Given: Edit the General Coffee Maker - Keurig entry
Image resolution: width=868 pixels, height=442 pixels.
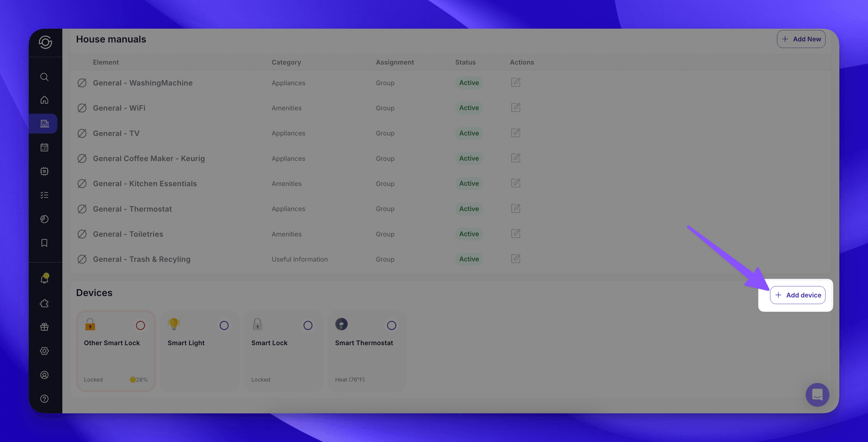Looking at the screenshot, I should (515, 158).
